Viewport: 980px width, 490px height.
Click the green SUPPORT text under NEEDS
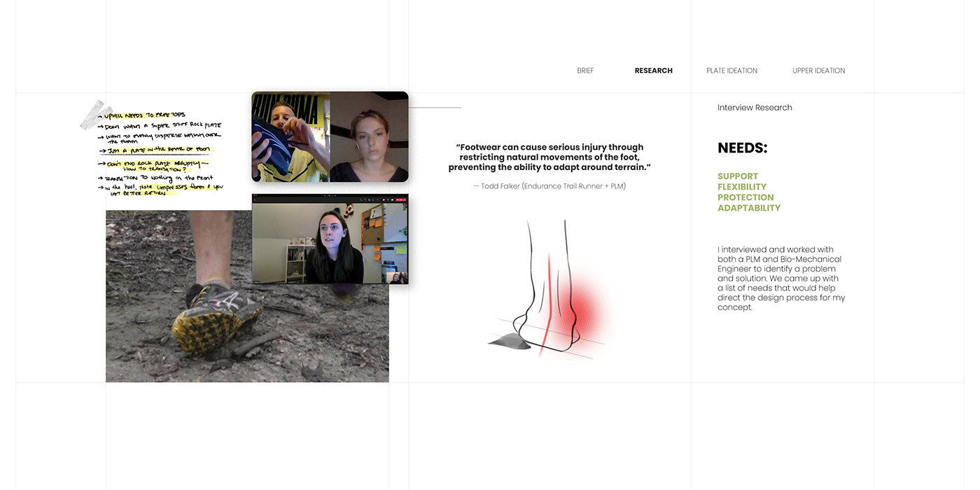click(737, 176)
